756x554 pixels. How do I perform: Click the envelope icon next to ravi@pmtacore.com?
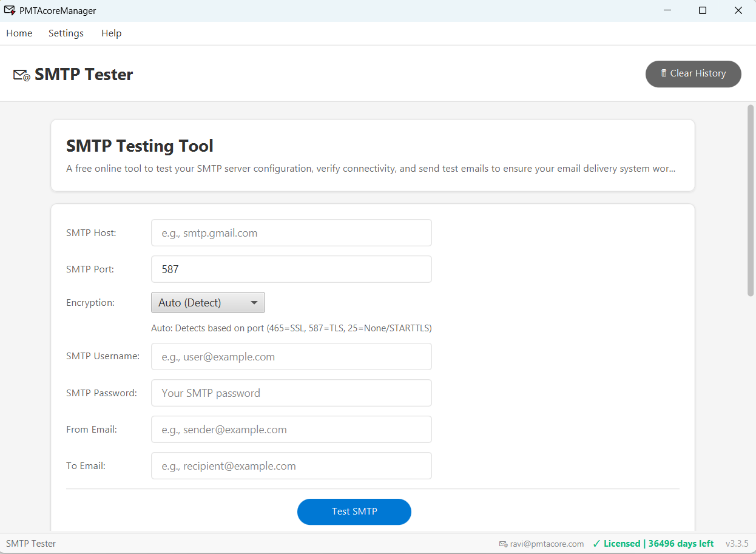(502, 544)
